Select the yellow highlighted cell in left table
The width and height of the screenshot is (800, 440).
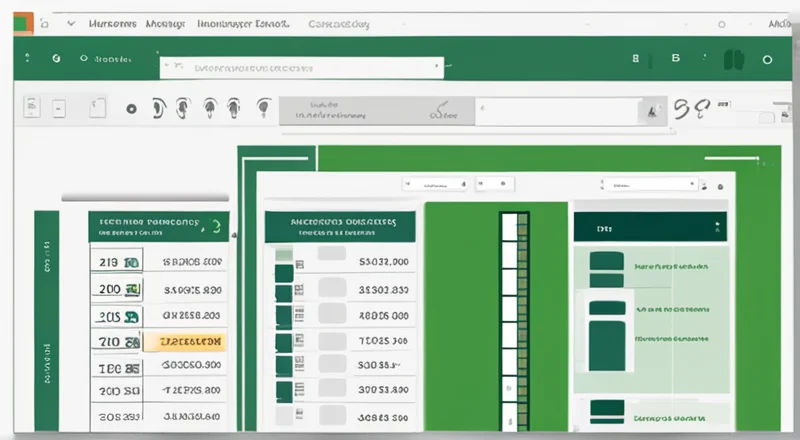[186, 341]
